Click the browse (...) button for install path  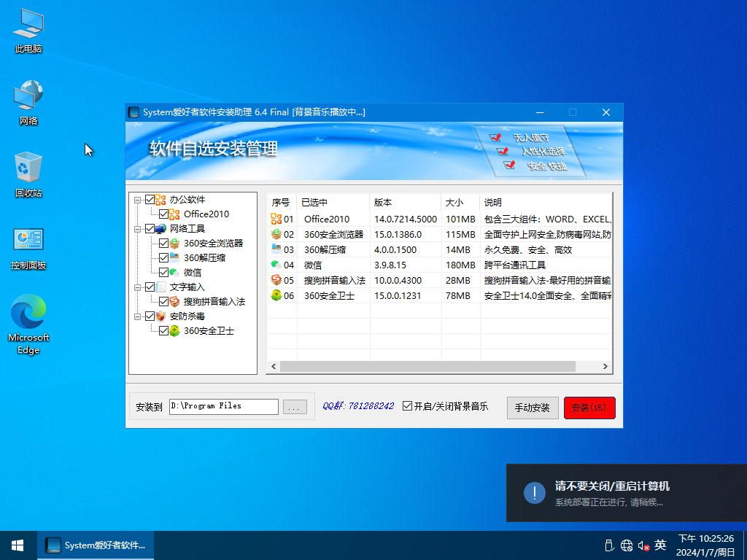point(295,407)
